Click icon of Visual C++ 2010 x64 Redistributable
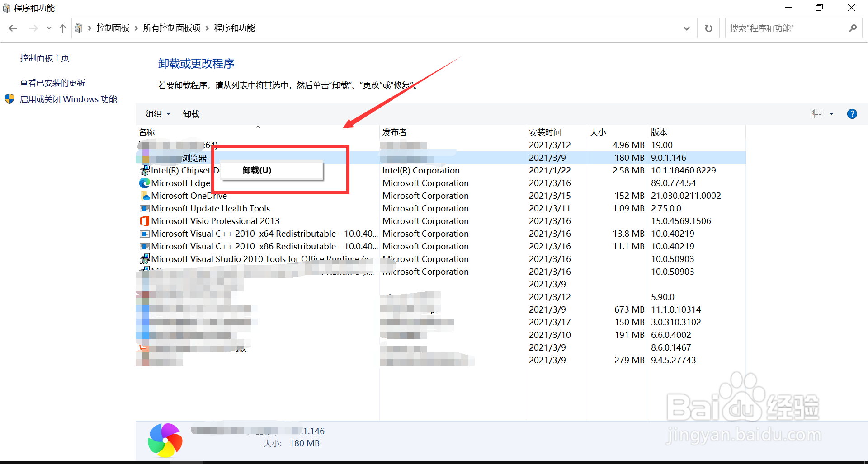The height and width of the screenshot is (464, 868). pos(145,234)
